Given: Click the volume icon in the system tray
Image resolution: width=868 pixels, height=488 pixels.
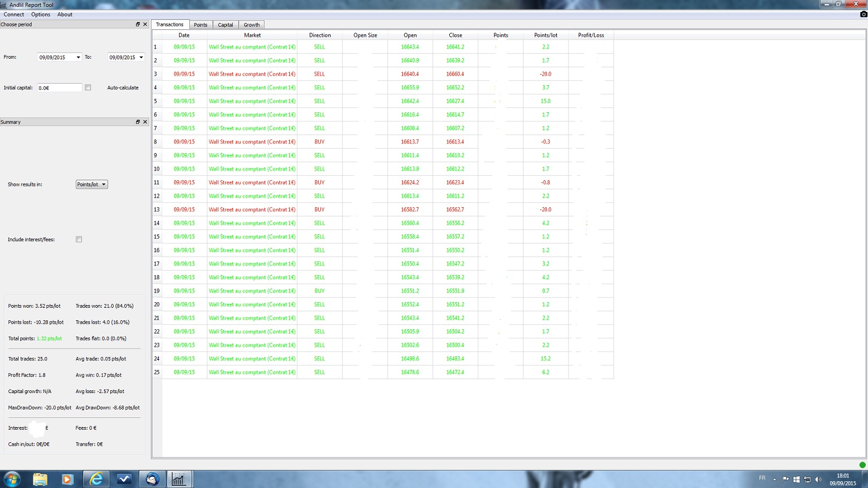Looking at the screenshot, I should coord(818,480).
